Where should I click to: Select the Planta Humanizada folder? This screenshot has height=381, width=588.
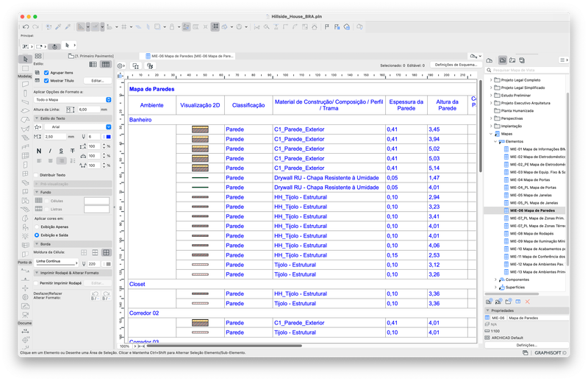[x=514, y=111]
